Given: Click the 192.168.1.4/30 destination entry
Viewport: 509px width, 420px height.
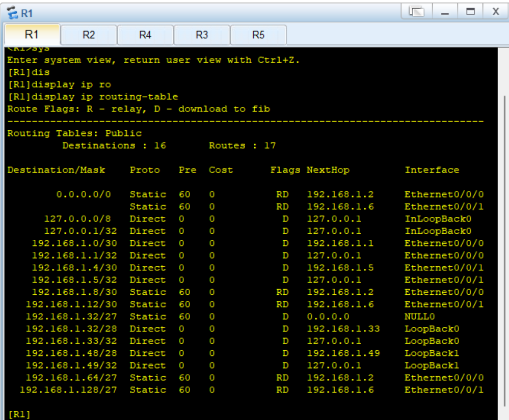Looking at the screenshot, I should [x=74, y=268].
